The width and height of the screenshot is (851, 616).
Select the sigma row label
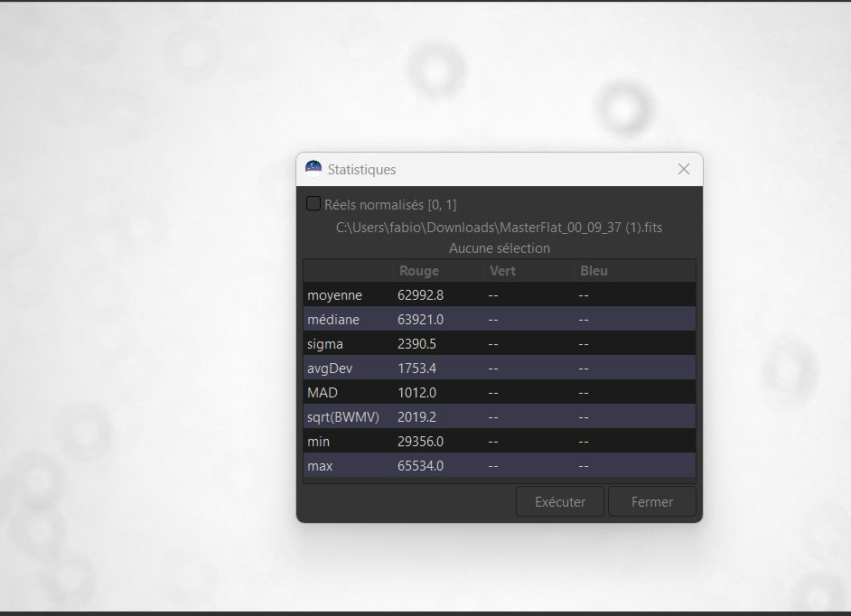[325, 344]
